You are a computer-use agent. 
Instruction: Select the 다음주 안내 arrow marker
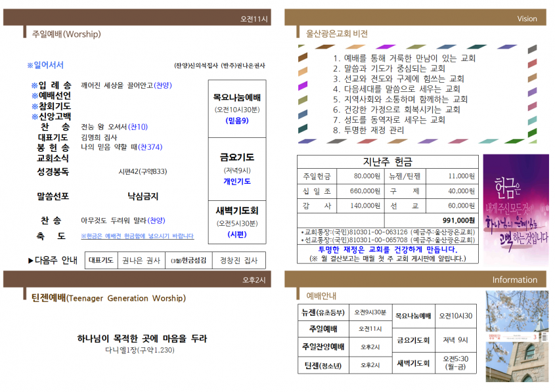coord(31,261)
